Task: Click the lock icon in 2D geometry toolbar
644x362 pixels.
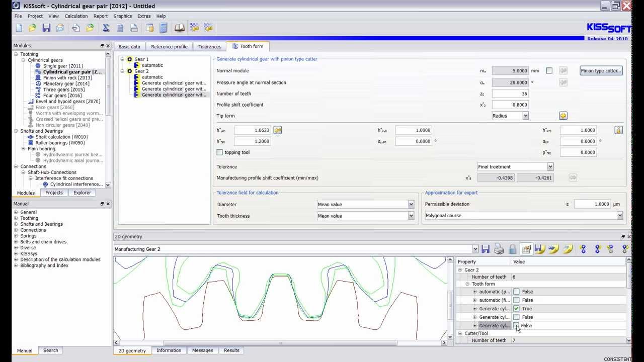Action: (513, 249)
